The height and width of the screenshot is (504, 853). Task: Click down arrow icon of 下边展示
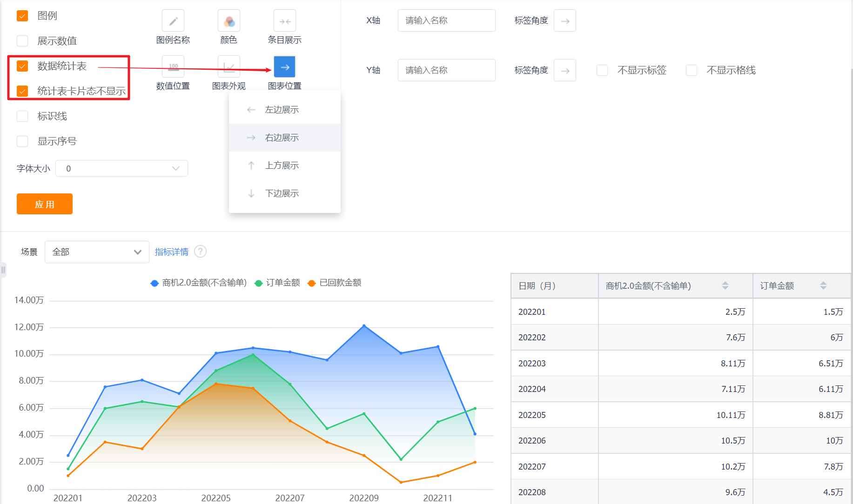251,193
